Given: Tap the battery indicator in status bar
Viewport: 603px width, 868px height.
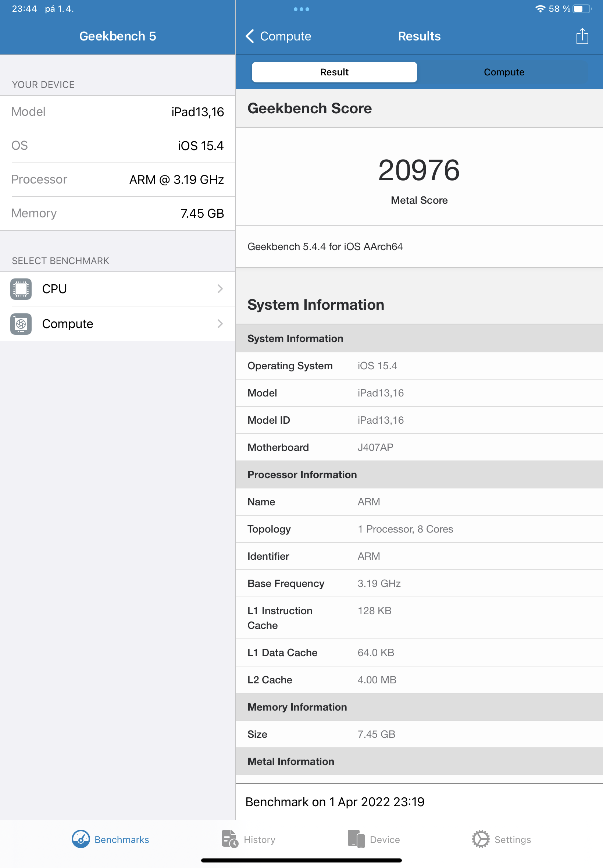Looking at the screenshot, I should coord(581,9).
